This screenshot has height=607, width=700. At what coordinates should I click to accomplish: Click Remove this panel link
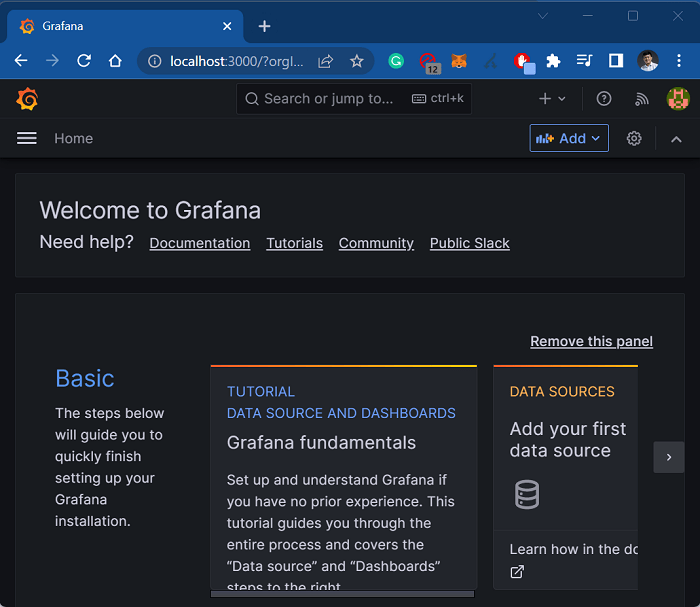tap(591, 341)
